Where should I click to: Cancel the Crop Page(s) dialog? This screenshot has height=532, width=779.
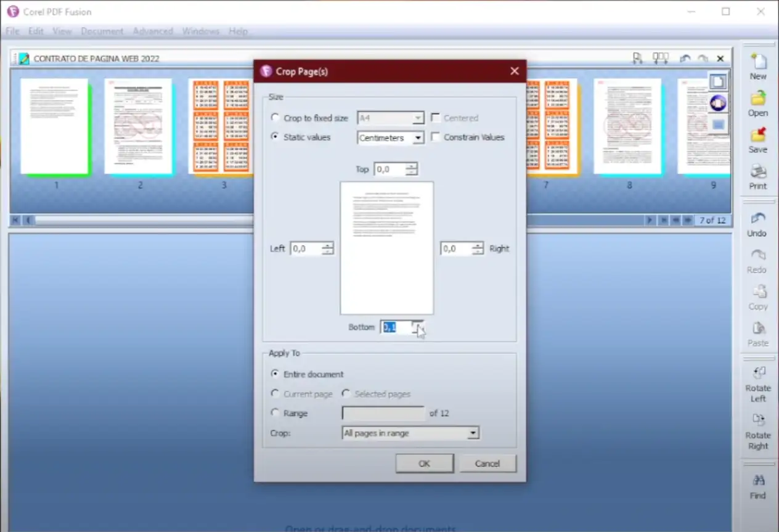(487, 464)
